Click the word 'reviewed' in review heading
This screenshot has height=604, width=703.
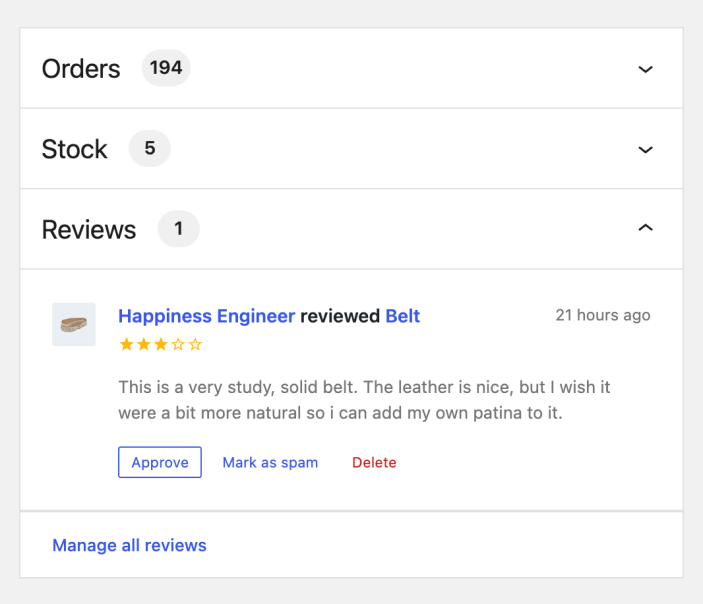tap(340, 316)
